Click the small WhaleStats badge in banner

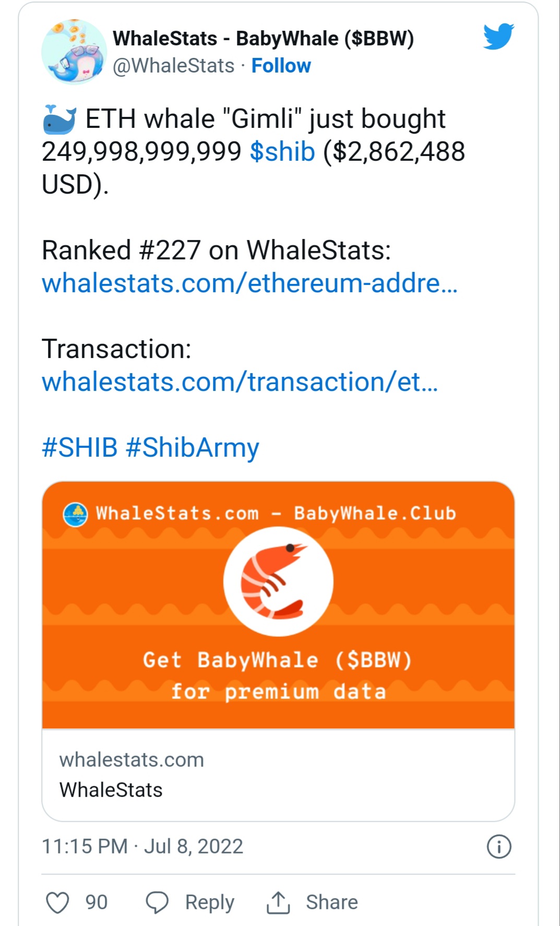point(76,514)
